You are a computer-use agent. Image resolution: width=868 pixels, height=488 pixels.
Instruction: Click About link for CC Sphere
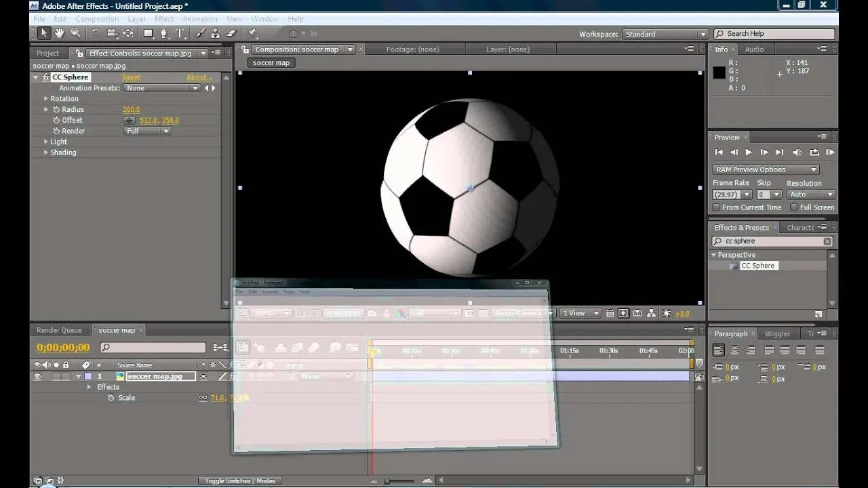point(199,77)
